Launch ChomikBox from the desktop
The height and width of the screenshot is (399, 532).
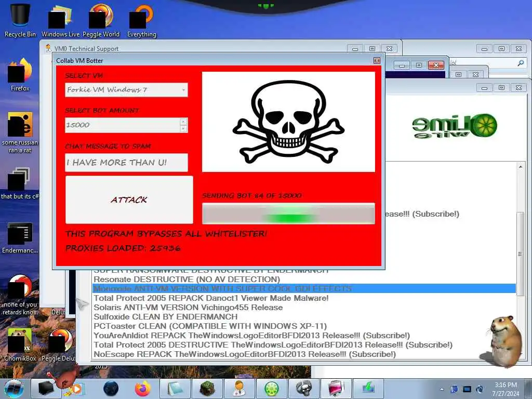[20, 344]
